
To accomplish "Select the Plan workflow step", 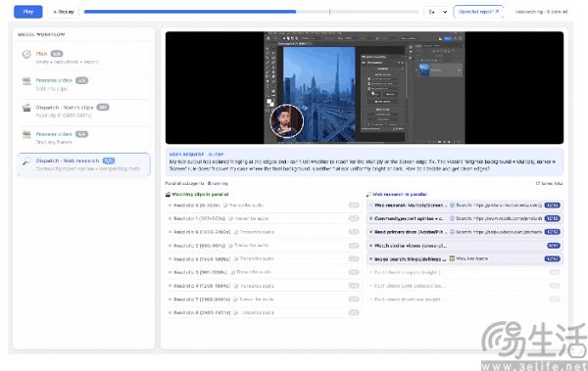I will [x=83, y=58].
